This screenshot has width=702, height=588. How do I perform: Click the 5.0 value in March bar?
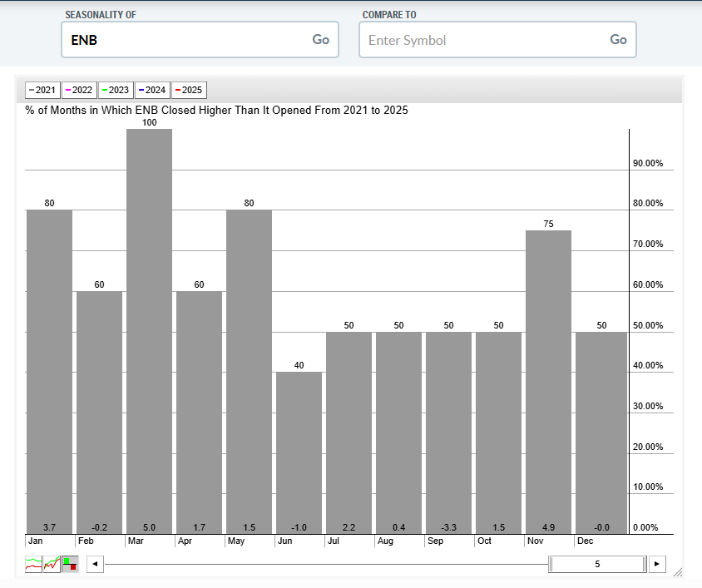pos(149,527)
